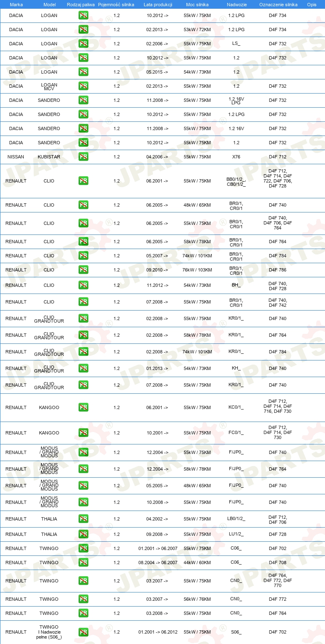Click the fuel icon for the Logan LS_ body row
325x644 pixels.
coord(83,44)
